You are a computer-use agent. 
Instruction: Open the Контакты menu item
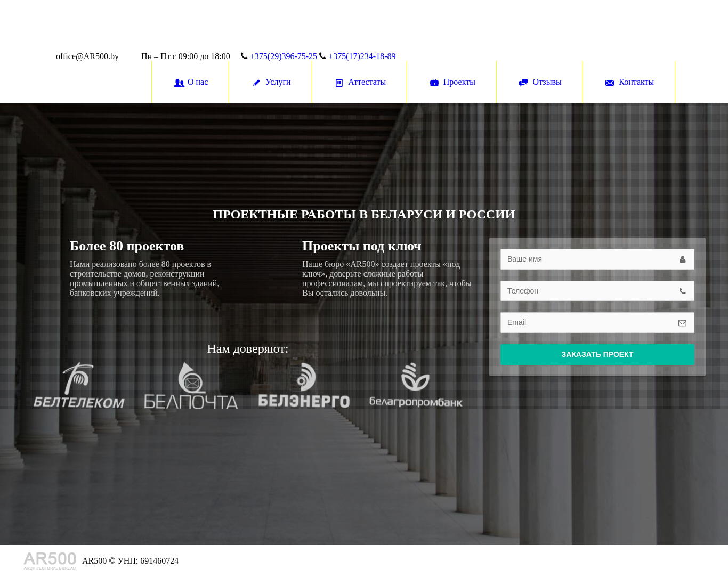pyautogui.click(x=629, y=82)
